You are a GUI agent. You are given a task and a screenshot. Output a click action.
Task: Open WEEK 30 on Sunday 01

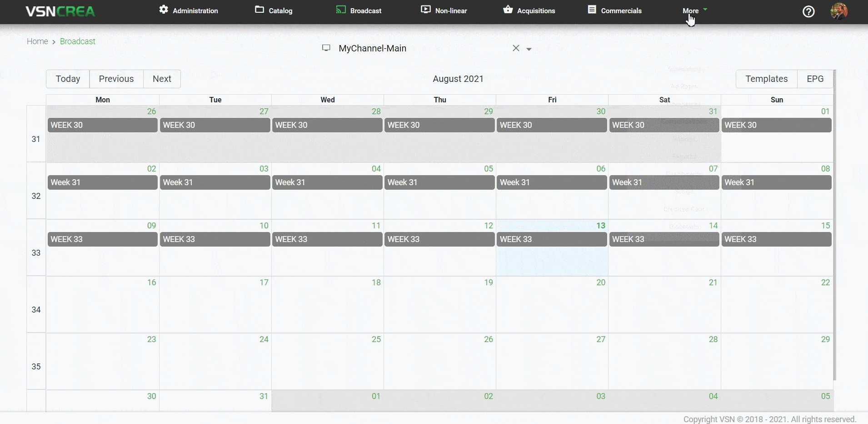pyautogui.click(x=777, y=125)
